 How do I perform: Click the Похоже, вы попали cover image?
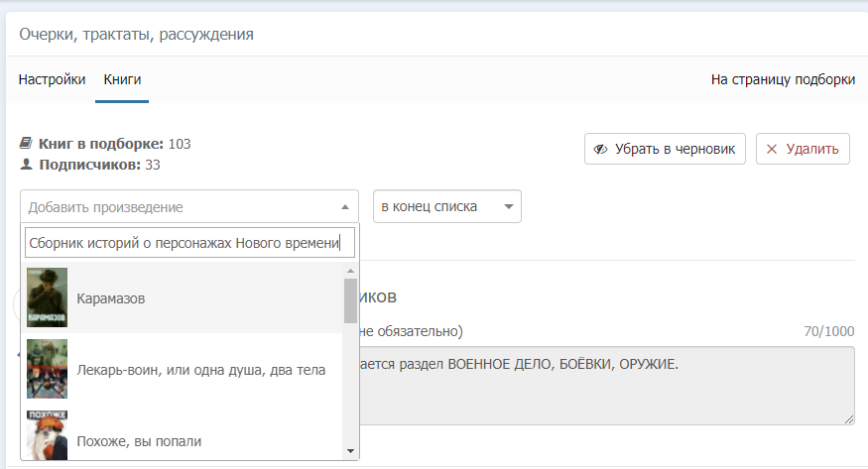tap(48, 435)
